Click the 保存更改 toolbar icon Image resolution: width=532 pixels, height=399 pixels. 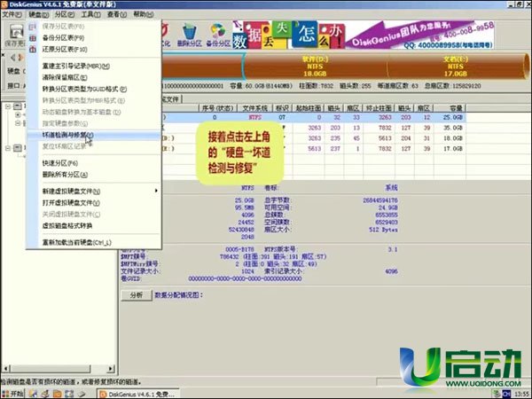coord(15,32)
